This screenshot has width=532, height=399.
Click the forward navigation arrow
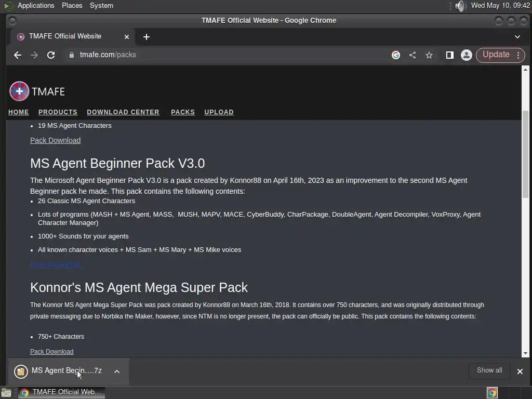34,55
